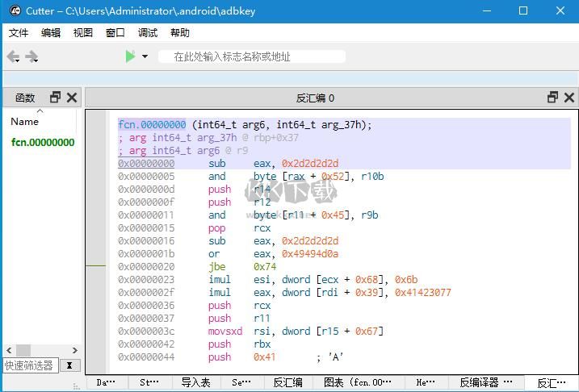Click the flag name or address input field
The height and width of the screenshot is (392, 579).
click(252, 56)
